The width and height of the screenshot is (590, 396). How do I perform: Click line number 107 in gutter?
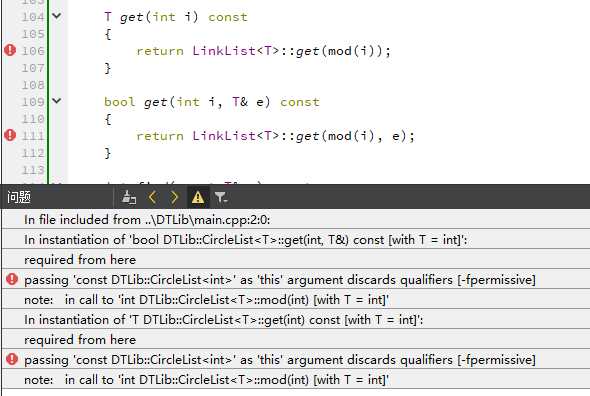33,68
